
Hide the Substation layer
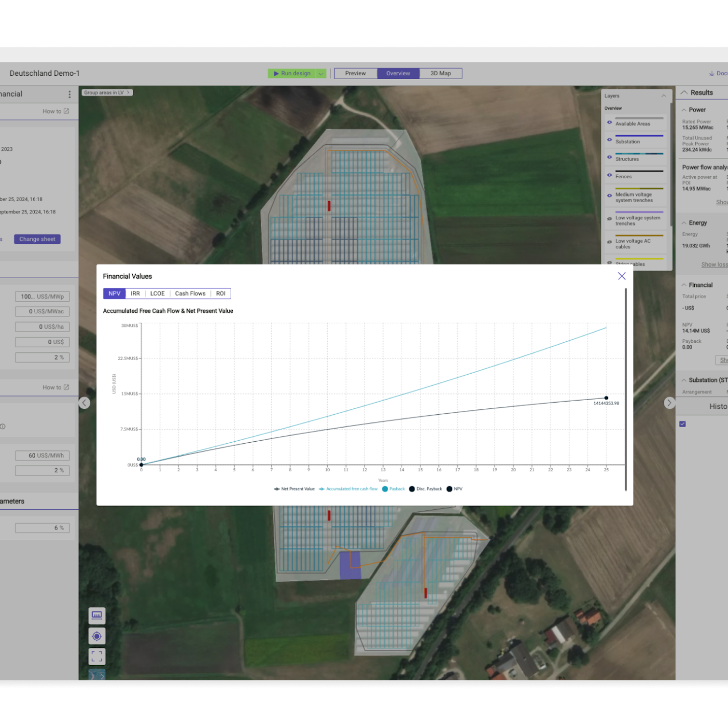click(610, 140)
